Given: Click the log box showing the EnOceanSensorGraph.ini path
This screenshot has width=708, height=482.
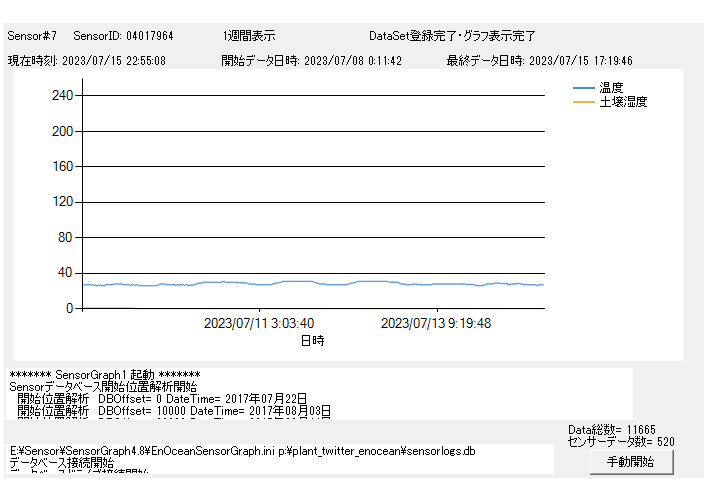Looking at the screenshot, I should [280, 458].
